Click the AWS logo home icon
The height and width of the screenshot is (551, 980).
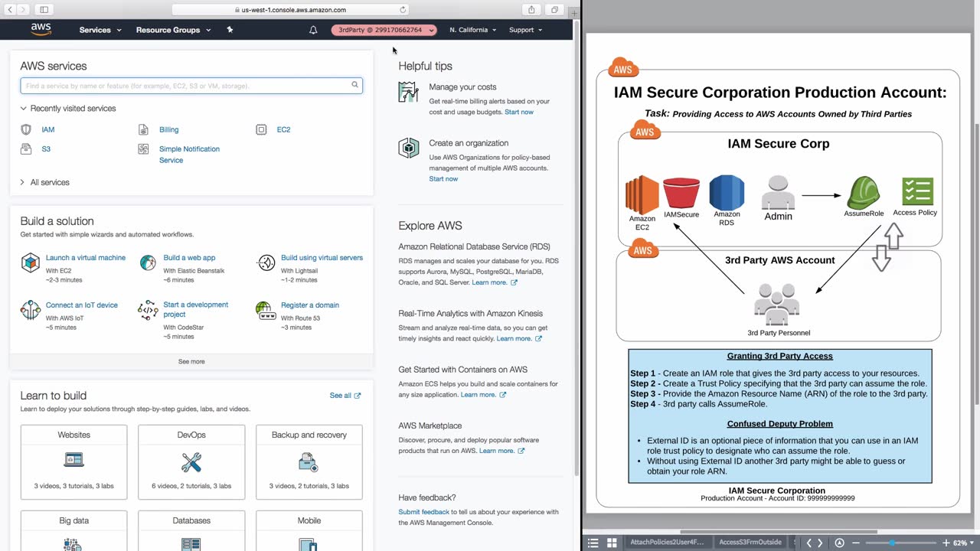(41, 30)
